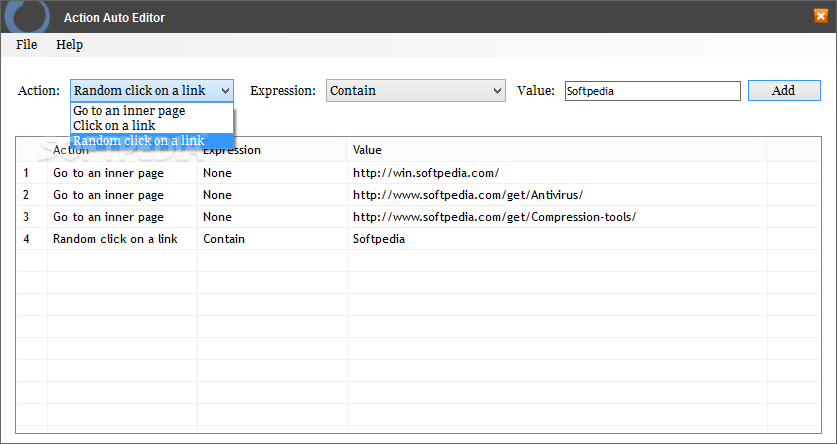Close the Action Auto Editor window
This screenshot has height=444, width=837.
(x=820, y=16)
